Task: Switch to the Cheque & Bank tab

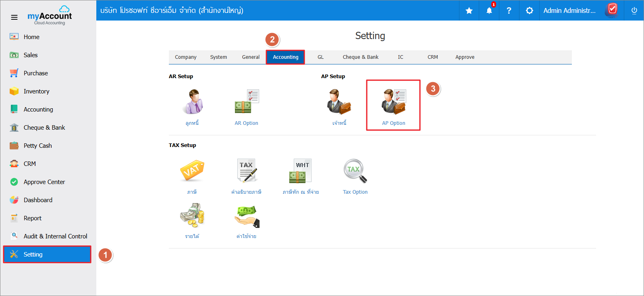Action: click(x=360, y=57)
